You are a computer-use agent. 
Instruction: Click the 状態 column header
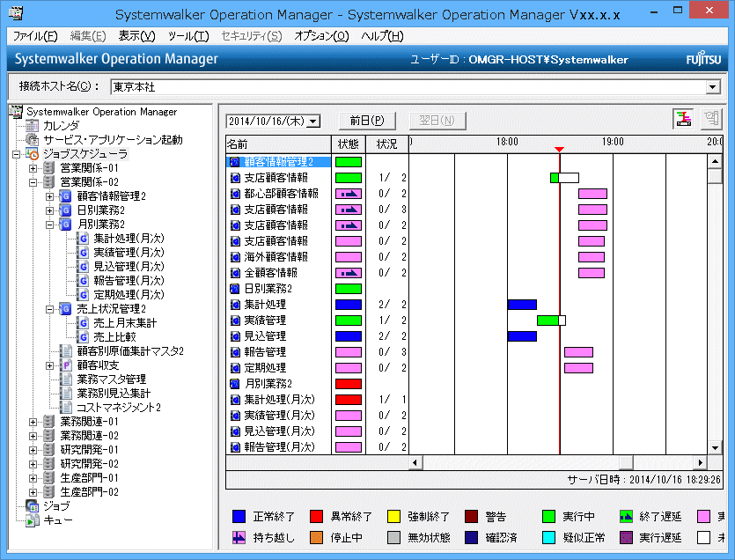[348, 144]
